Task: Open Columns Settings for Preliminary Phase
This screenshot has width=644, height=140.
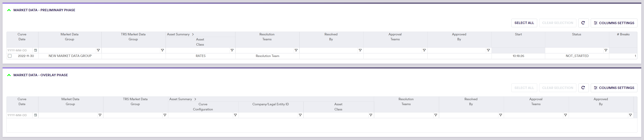Action: click(614, 23)
